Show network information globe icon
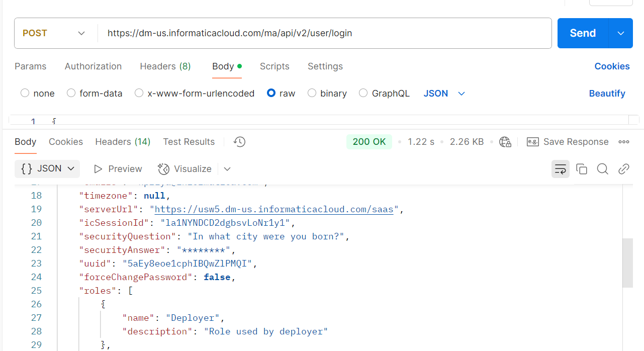 (505, 142)
